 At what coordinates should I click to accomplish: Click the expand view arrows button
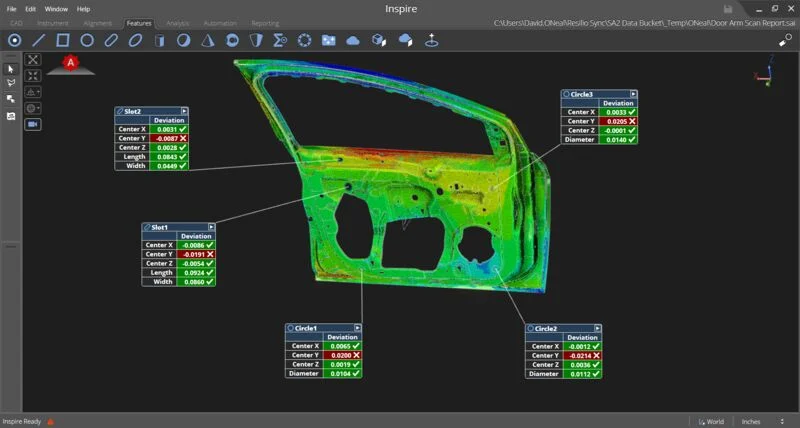pos(33,59)
